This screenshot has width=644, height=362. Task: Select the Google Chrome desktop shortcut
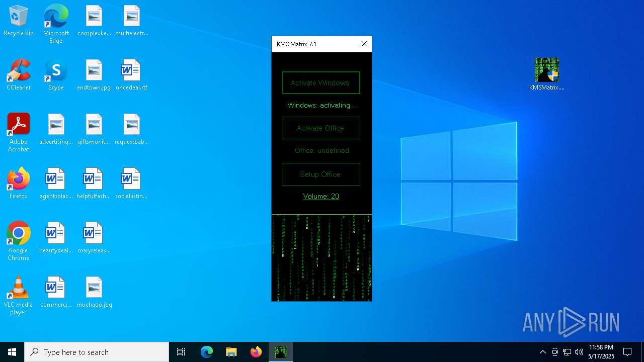coord(19,241)
